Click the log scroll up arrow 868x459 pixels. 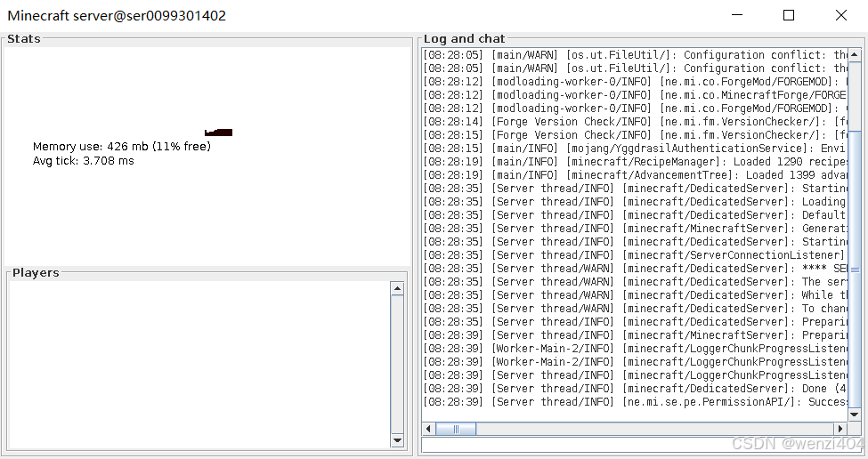pos(855,55)
